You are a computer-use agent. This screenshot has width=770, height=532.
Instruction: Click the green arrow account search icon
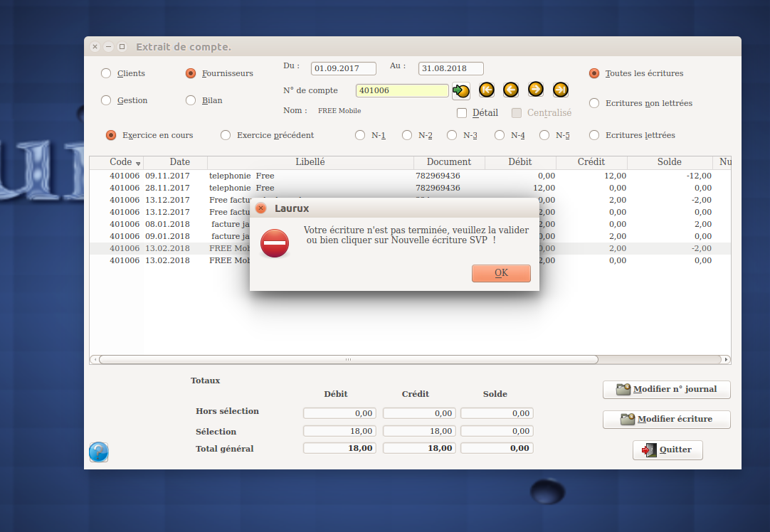pos(461,91)
